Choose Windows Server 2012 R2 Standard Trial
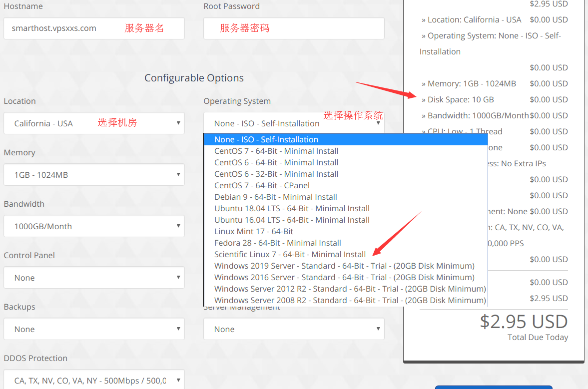The image size is (588, 389). point(346,289)
